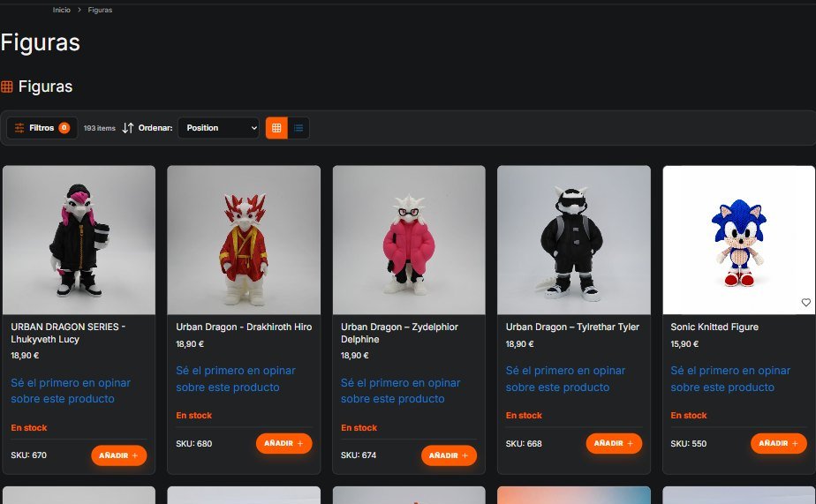The width and height of the screenshot is (816, 504).
Task: Add SKU 550 Sonic figure to cart
Action: (779, 444)
